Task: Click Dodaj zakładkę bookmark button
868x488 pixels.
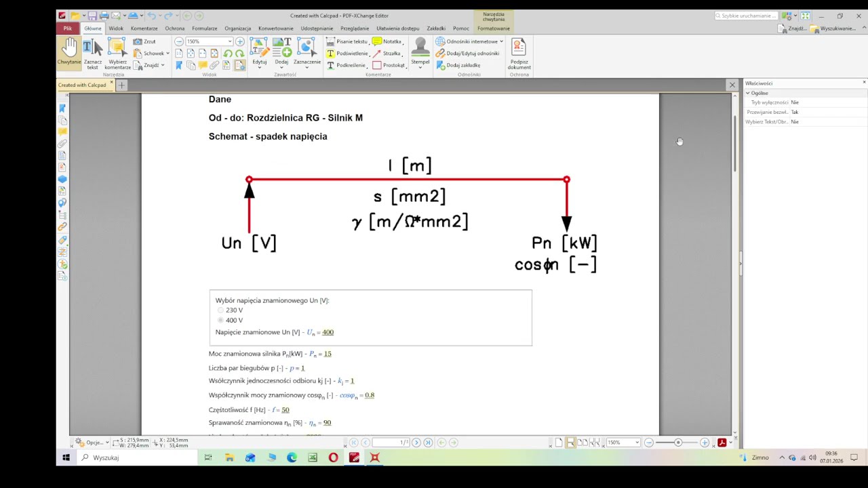Action: click(x=458, y=65)
